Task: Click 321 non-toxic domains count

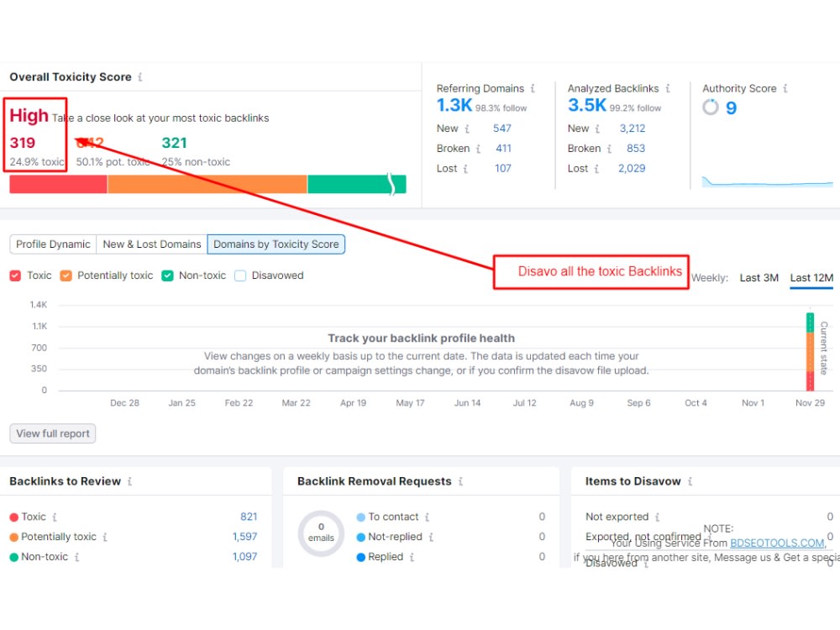Action: [x=174, y=143]
